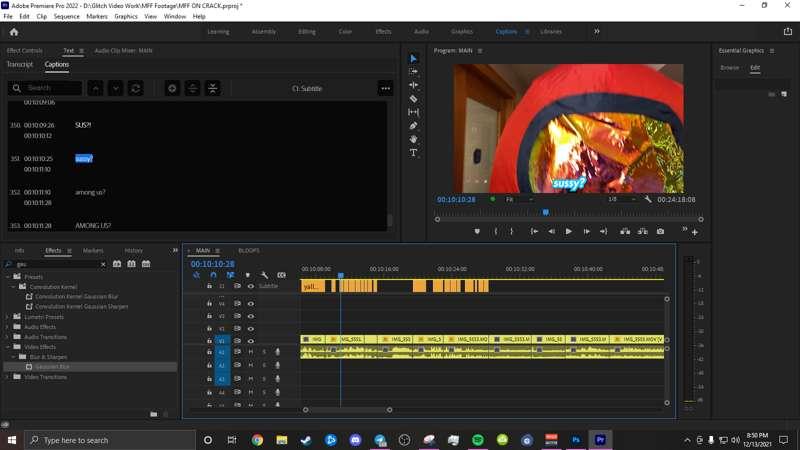Add new caption segment with plus button
Image resolution: width=800 pixels, height=450 pixels.
click(172, 88)
